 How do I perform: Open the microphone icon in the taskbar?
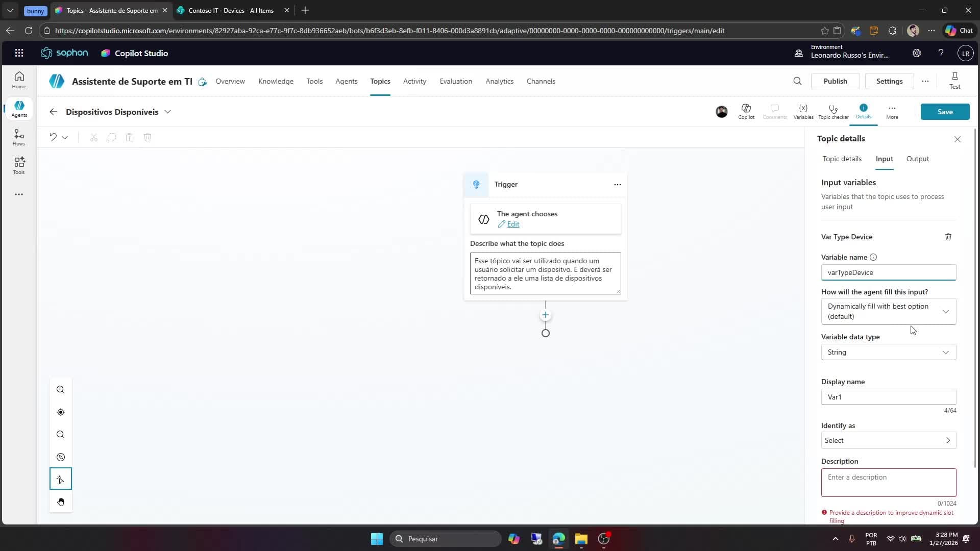851,539
